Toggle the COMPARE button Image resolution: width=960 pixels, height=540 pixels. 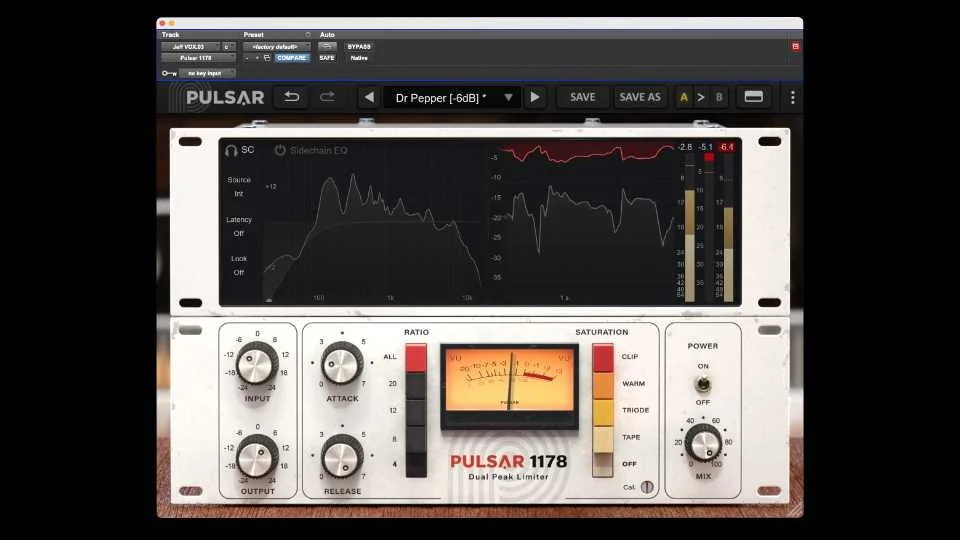pyautogui.click(x=291, y=58)
